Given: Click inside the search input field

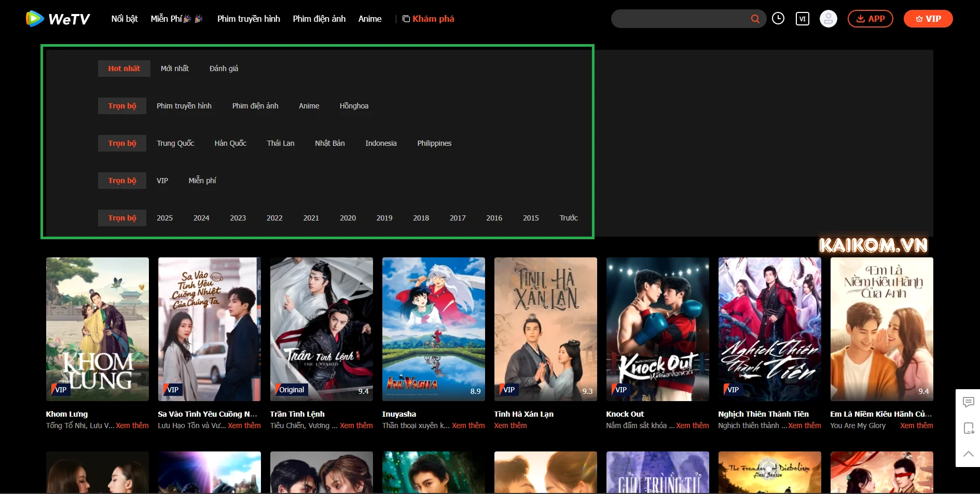Looking at the screenshot, I should click(680, 19).
